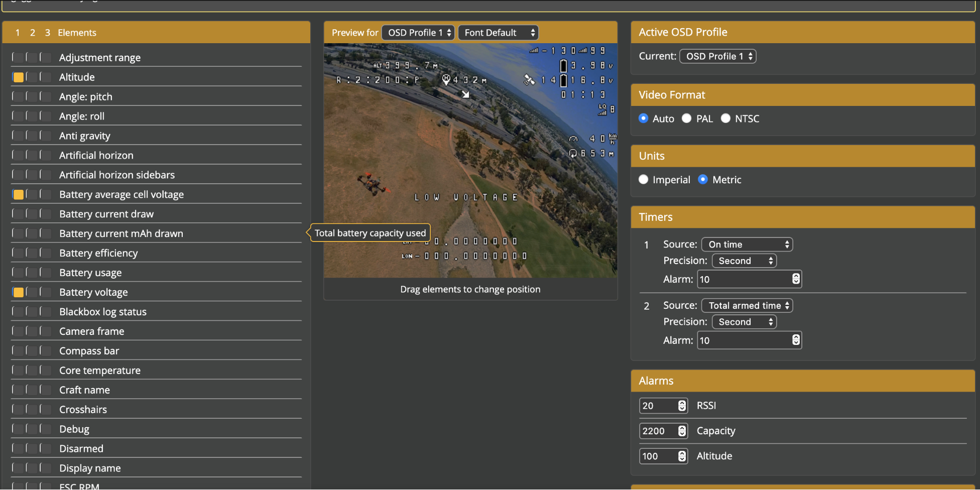Image resolution: width=980 pixels, height=490 pixels.
Task: Click the flight distance icon beside 653m
Action: (x=573, y=153)
